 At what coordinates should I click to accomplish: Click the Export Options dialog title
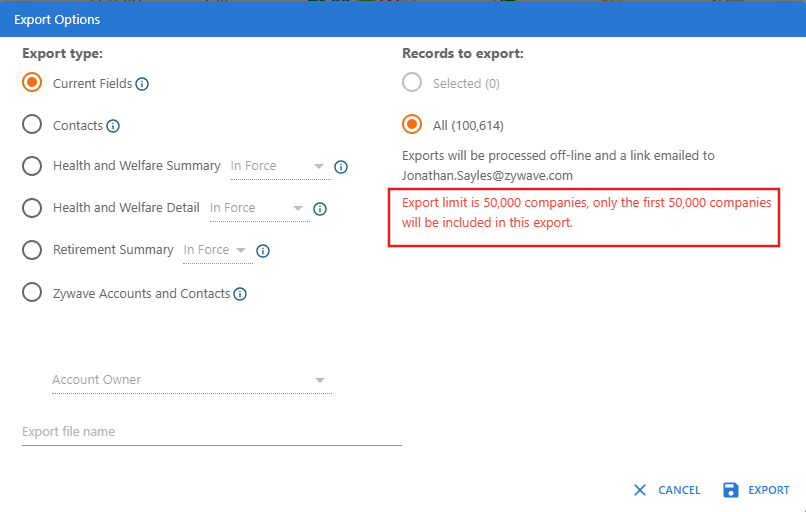[57, 20]
